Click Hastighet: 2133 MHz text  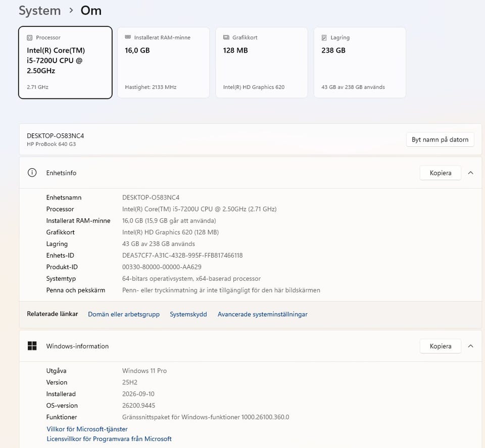(x=151, y=87)
